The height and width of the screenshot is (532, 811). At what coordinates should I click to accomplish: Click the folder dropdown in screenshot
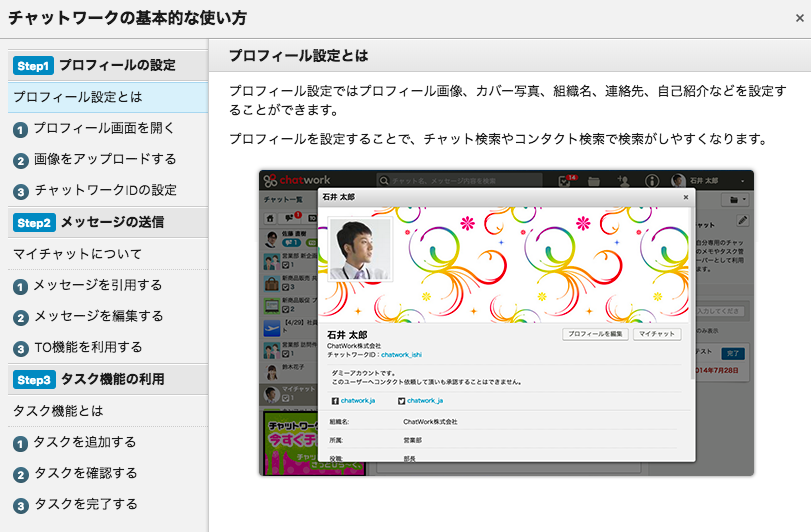[x=735, y=200]
